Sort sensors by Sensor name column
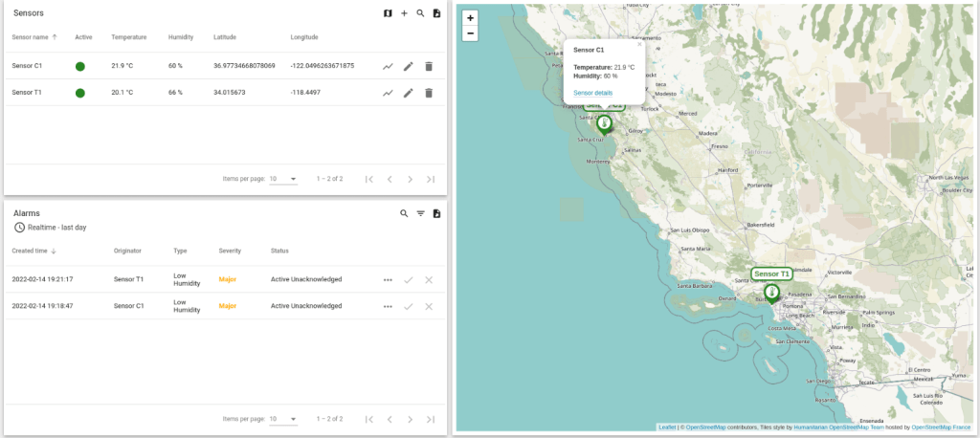This screenshot has height=438, width=980. coord(34,37)
